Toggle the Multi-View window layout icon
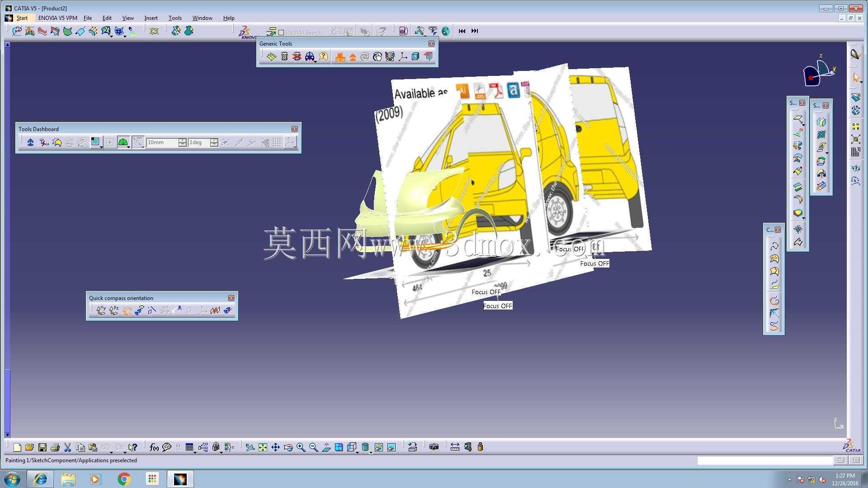Viewport: 868px width, 488px height. (339, 447)
